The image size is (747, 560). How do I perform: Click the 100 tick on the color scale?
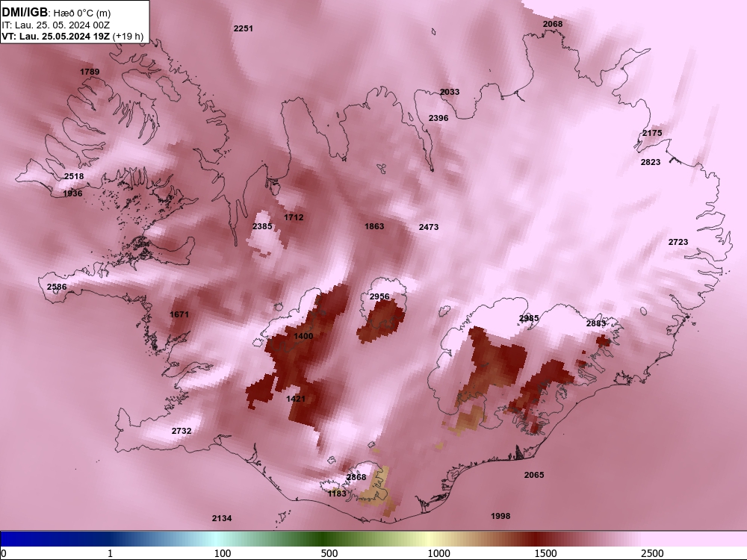223,553
